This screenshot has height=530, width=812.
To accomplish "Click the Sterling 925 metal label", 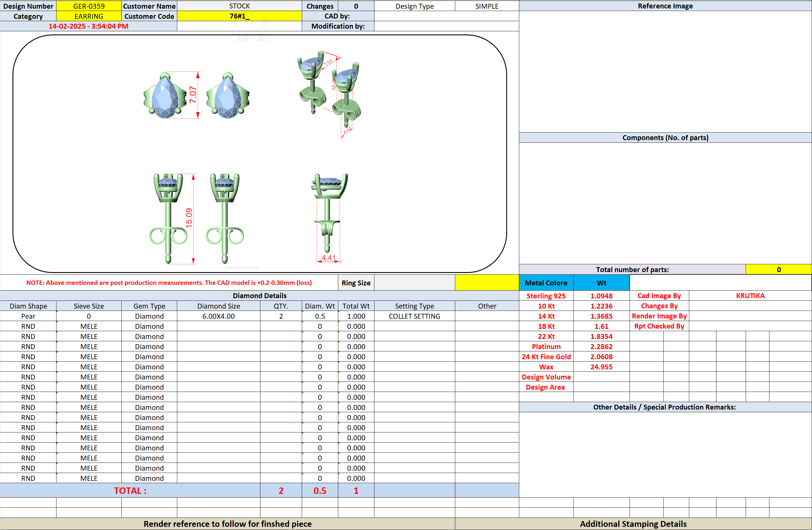I will (x=546, y=296).
